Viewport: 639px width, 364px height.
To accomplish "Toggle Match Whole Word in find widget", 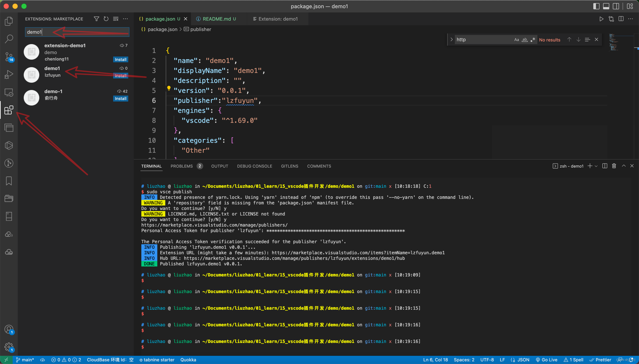I will click(x=525, y=39).
